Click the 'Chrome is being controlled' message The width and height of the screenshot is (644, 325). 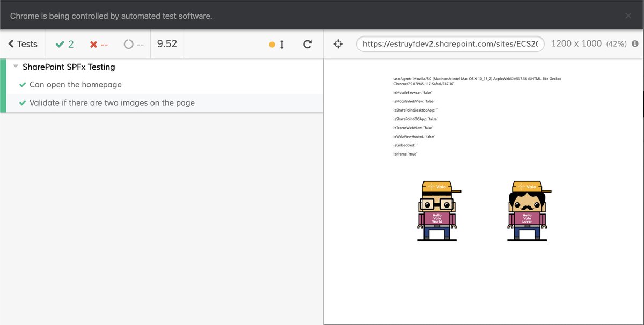tap(111, 16)
